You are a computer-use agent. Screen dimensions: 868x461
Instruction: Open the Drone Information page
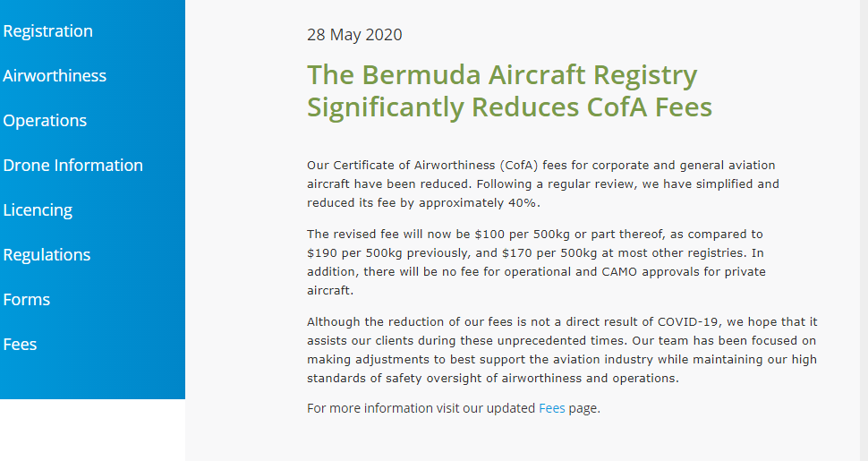click(x=73, y=166)
